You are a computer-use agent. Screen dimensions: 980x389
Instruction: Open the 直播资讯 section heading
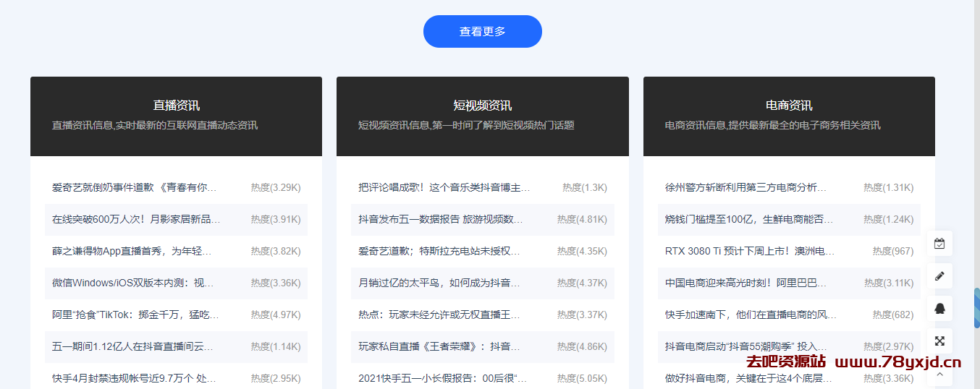tap(176, 106)
